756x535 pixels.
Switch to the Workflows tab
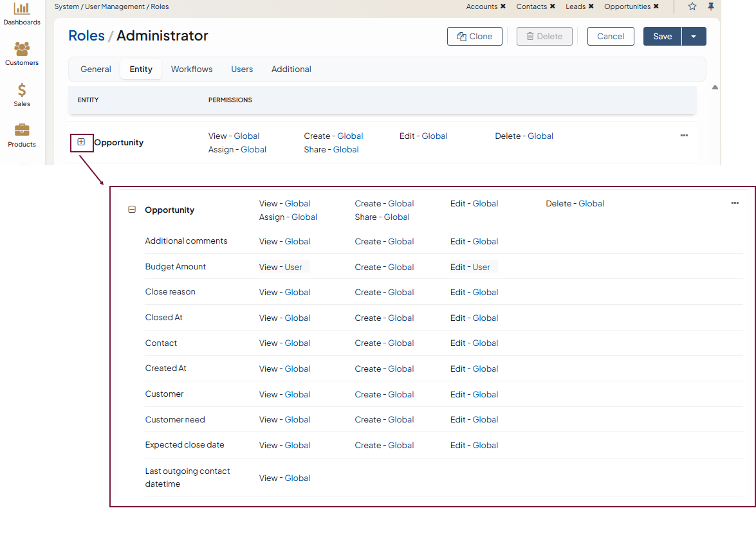click(x=192, y=69)
